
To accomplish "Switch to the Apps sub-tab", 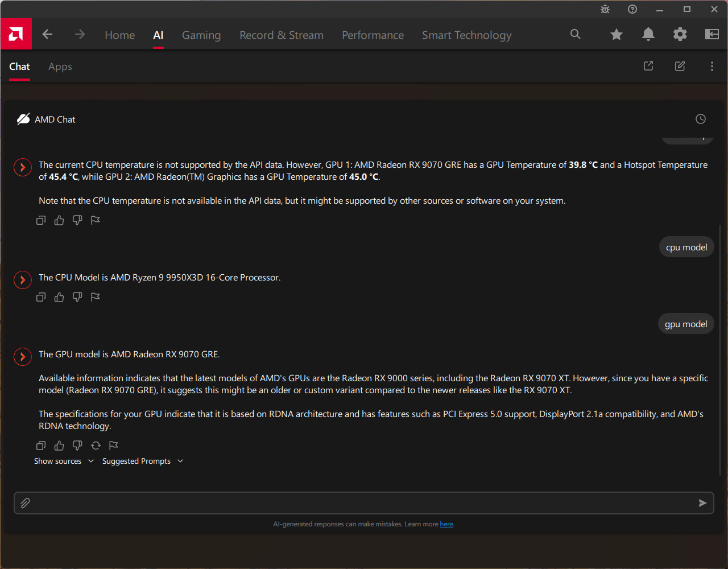I will click(x=60, y=67).
